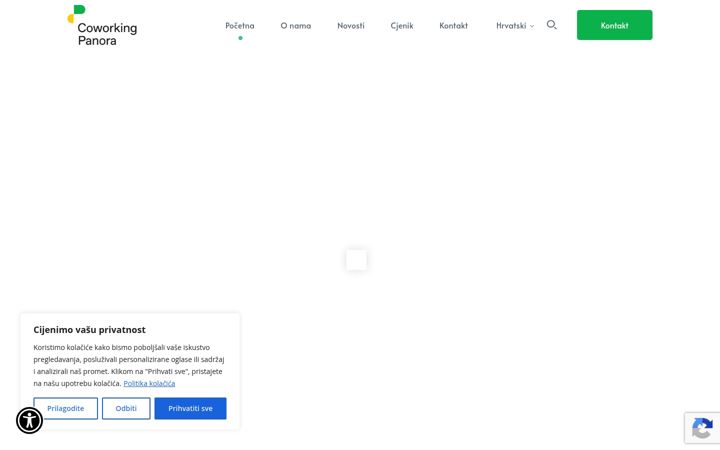Select the Cijenimo vašu privatnost heading
The height and width of the screenshot is (450, 720).
pyautogui.click(x=90, y=330)
